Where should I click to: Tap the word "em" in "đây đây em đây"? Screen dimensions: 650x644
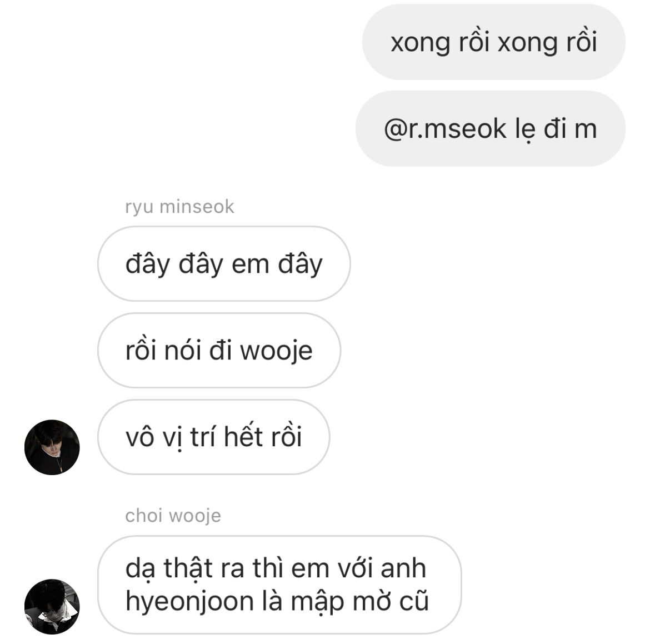(x=251, y=264)
